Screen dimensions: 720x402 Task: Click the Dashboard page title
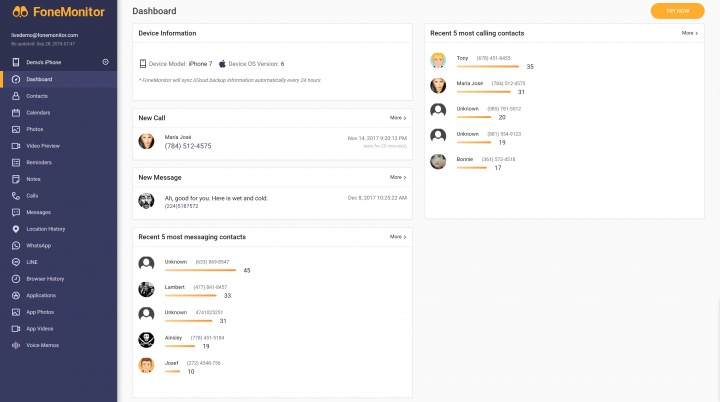[x=154, y=11]
